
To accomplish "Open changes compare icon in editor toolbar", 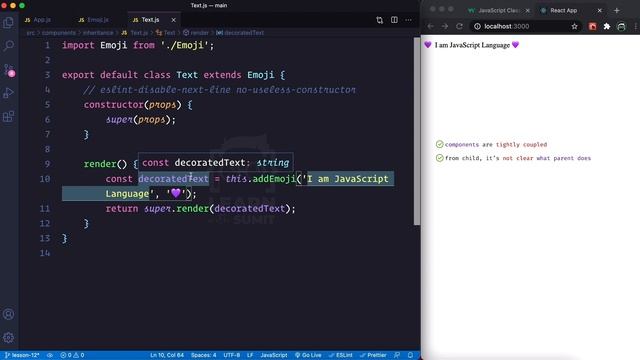I will 380,20.
